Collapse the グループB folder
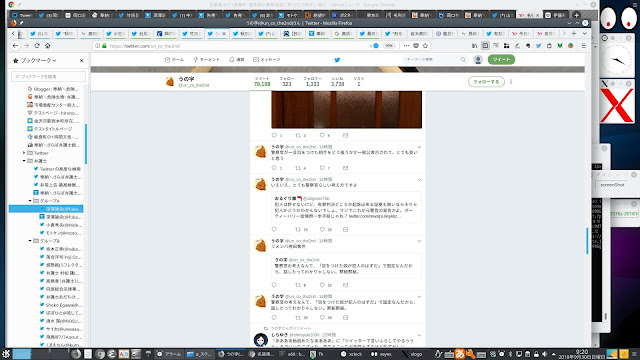 [x=30, y=241]
